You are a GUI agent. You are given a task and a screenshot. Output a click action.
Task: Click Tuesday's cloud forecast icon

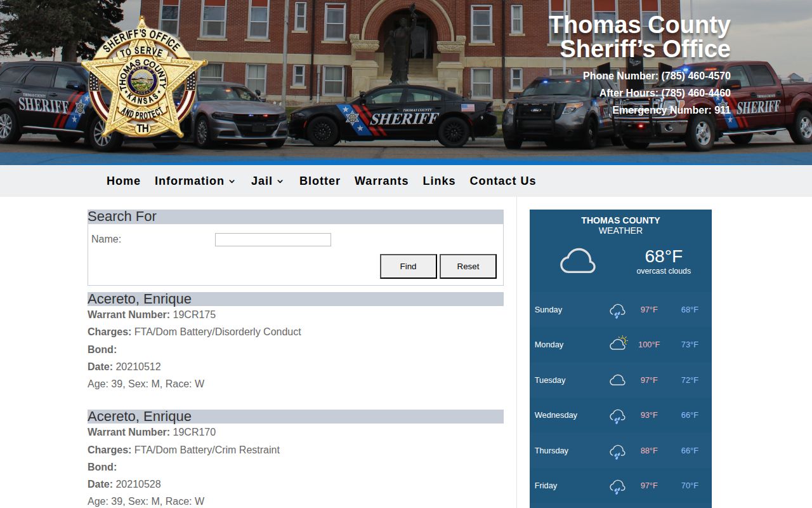pos(617,380)
